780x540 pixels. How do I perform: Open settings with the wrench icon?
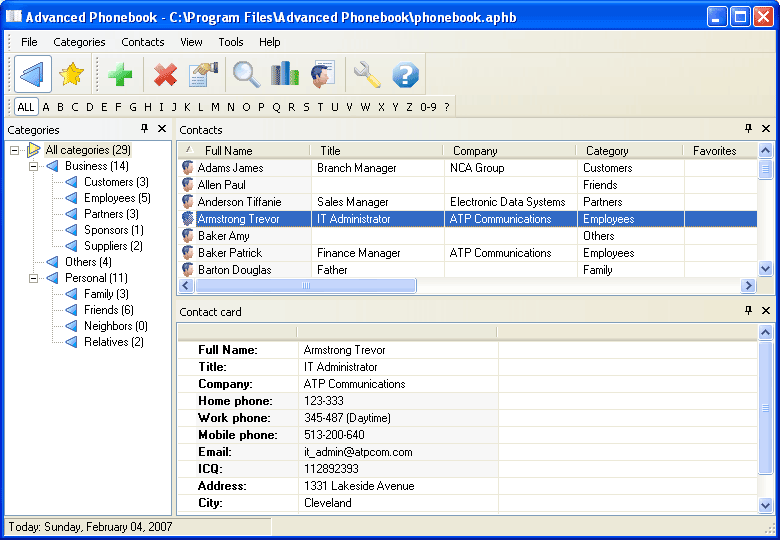(x=367, y=74)
